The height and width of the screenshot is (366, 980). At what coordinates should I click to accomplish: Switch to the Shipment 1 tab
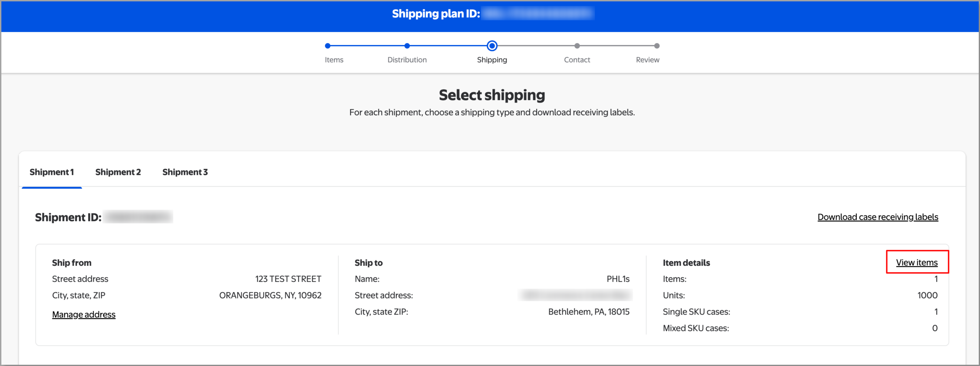(52, 172)
